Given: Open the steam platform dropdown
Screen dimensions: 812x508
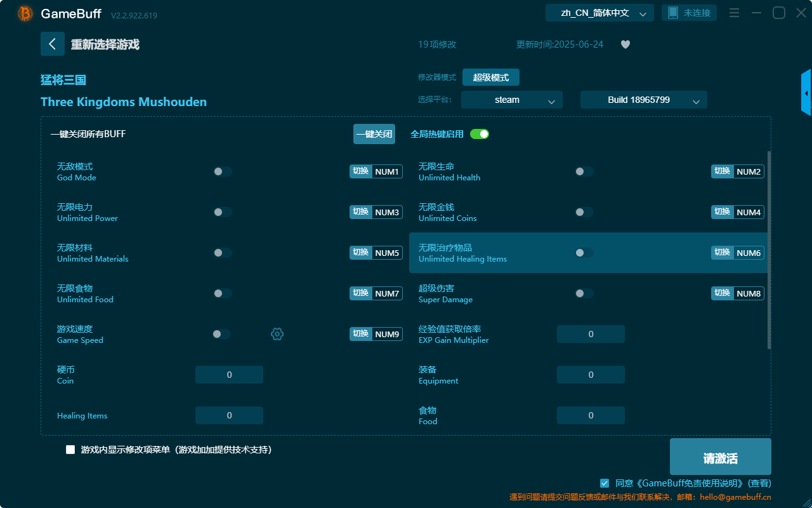Looking at the screenshot, I should click(511, 100).
